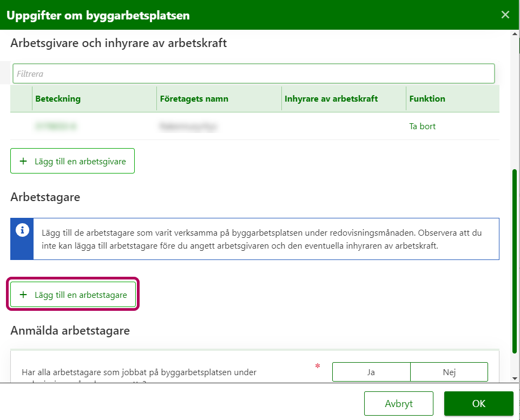Open the blurred Beteckning link in employer row
The width and height of the screenshot is (520, 420).
click(x=56, y=126)
